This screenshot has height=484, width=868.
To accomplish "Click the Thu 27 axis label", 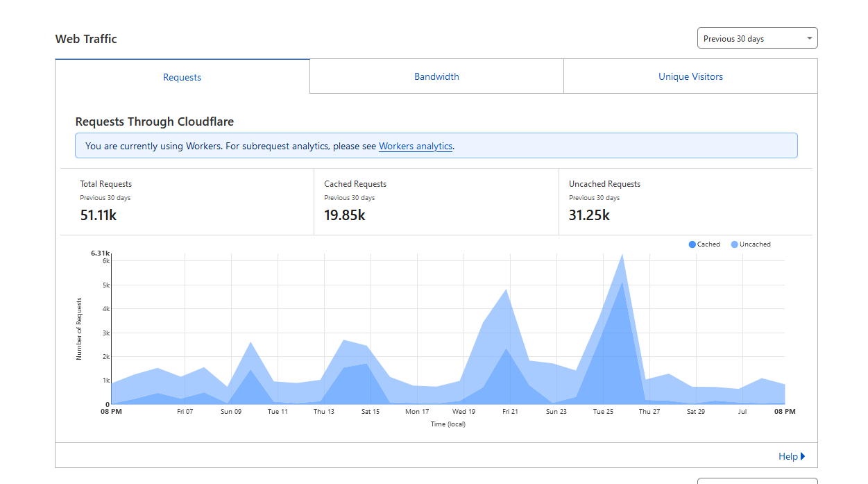I will click(x=649, y=411).
